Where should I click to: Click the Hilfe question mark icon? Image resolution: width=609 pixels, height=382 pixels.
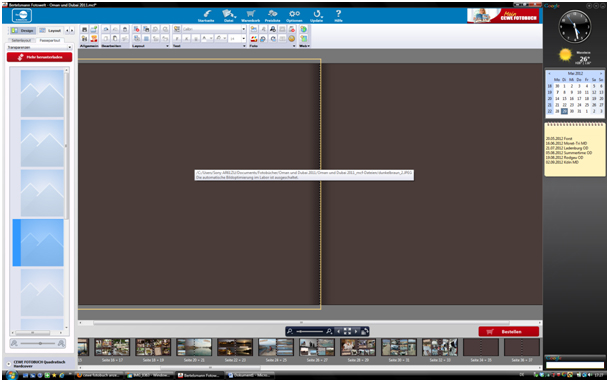click(338, 15)
